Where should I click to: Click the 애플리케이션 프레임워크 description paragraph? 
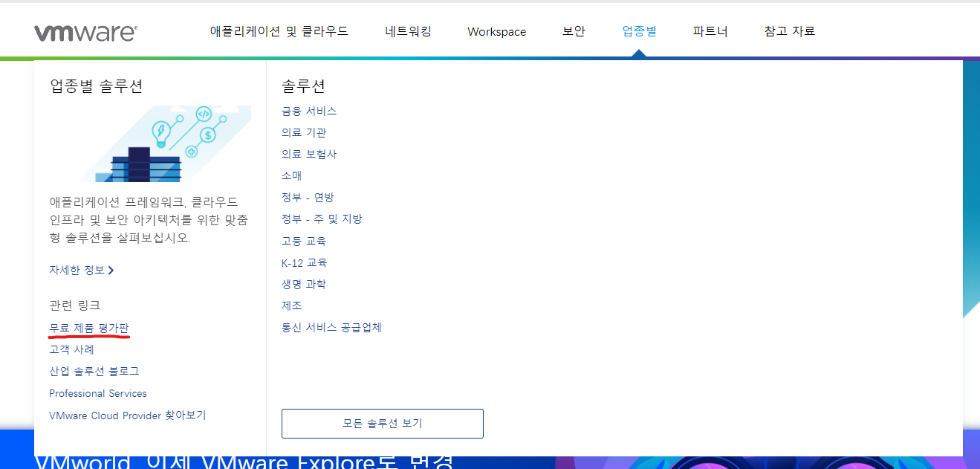[149, 220]
